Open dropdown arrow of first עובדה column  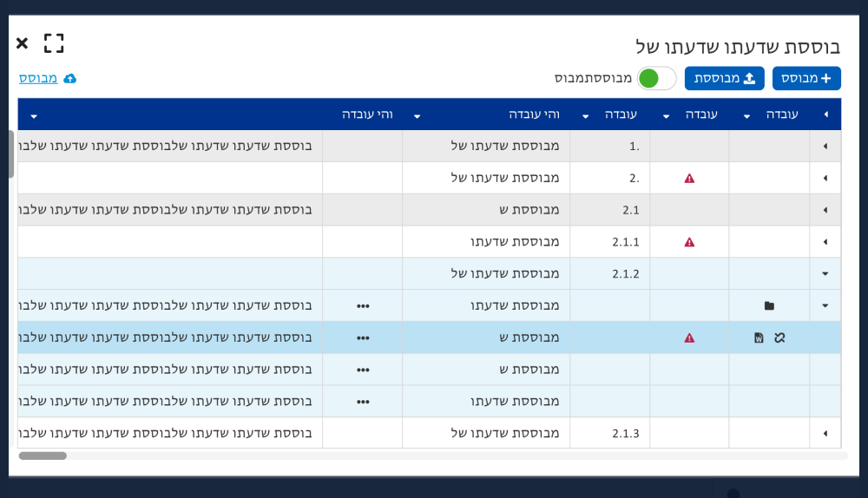click(746, 116)
